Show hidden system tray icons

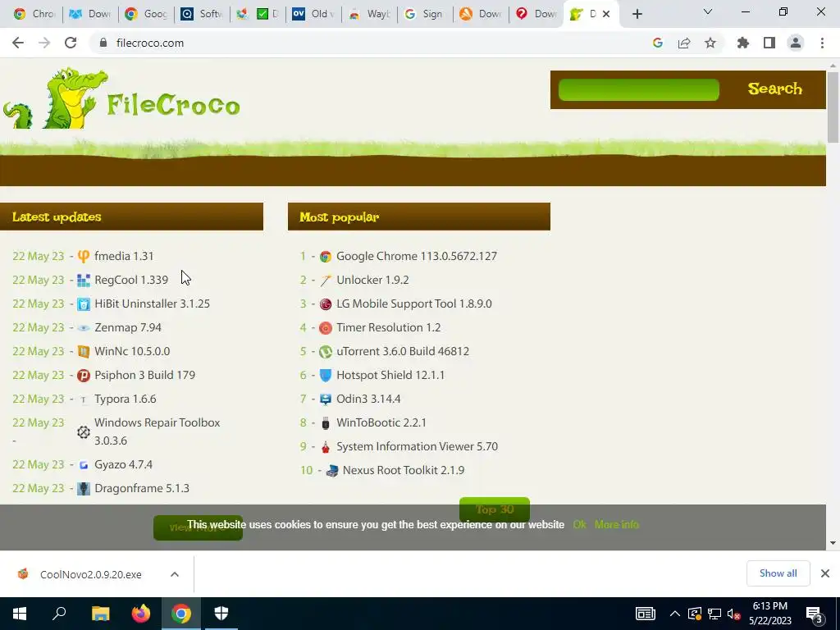(x=675, y=614)
